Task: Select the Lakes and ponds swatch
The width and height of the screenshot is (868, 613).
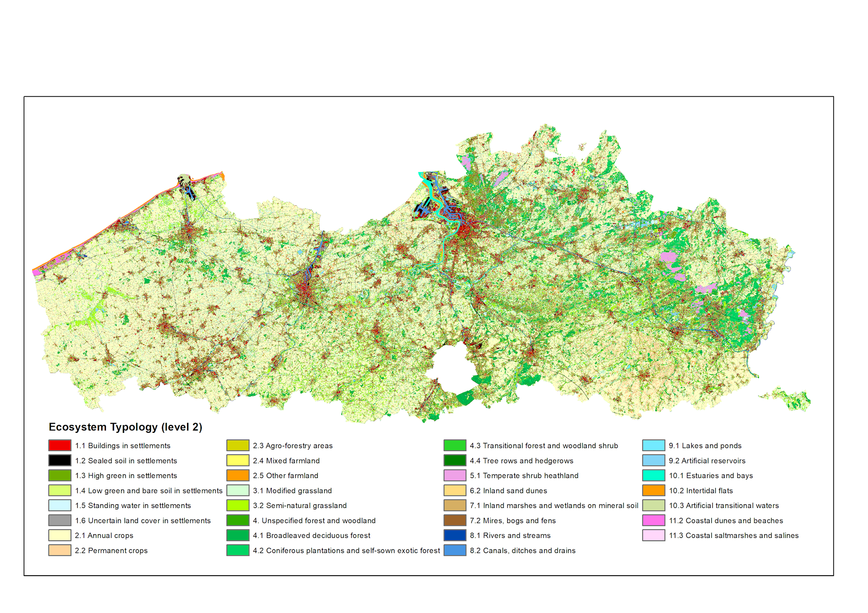Action: [654, 445]
